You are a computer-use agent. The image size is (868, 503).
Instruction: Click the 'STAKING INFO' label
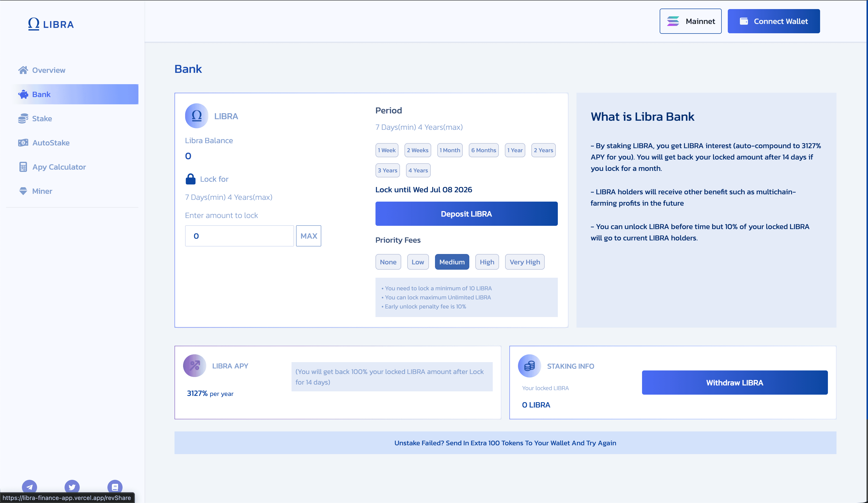pos(570,366)
